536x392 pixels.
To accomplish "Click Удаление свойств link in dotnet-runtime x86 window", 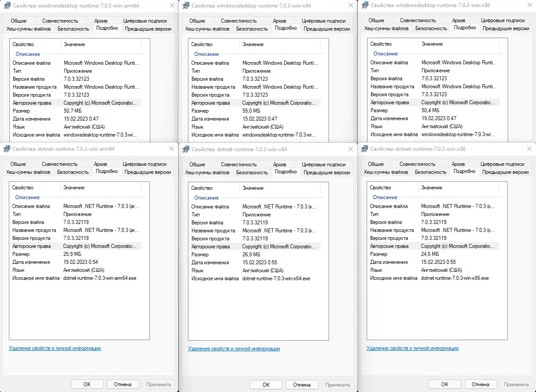I will point(413,349).
